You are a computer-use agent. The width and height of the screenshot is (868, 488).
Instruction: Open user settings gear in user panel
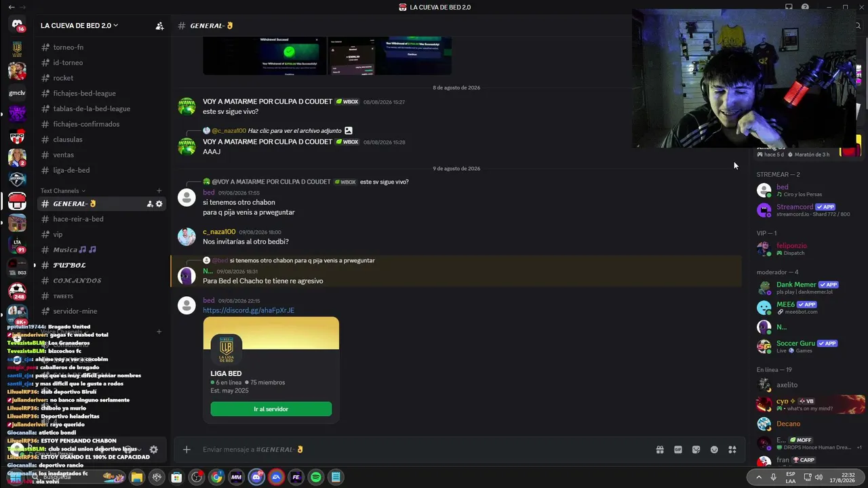[153, 449]
